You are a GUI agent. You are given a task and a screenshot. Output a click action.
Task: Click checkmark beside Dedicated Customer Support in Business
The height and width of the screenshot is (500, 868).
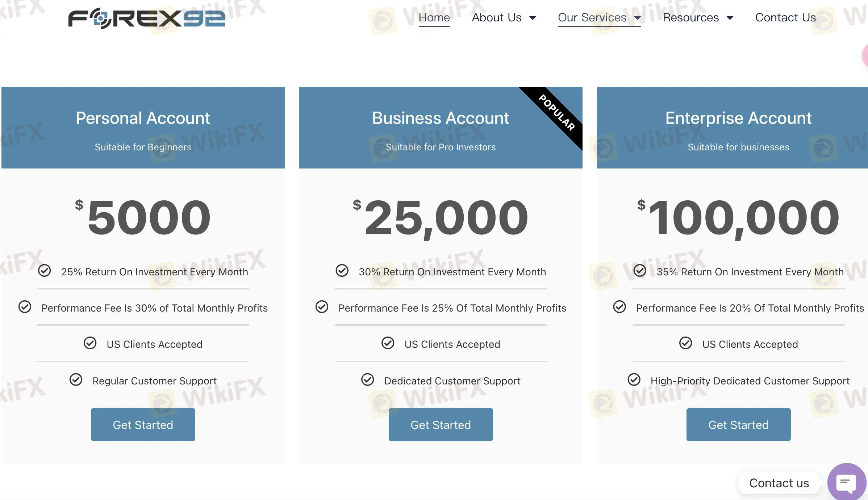tap(368, 380)
